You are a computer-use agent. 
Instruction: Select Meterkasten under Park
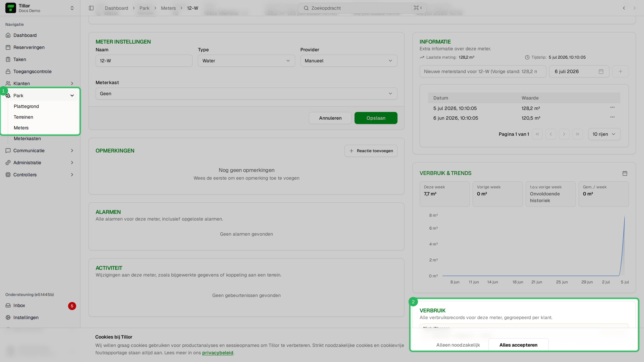[27, 138]
